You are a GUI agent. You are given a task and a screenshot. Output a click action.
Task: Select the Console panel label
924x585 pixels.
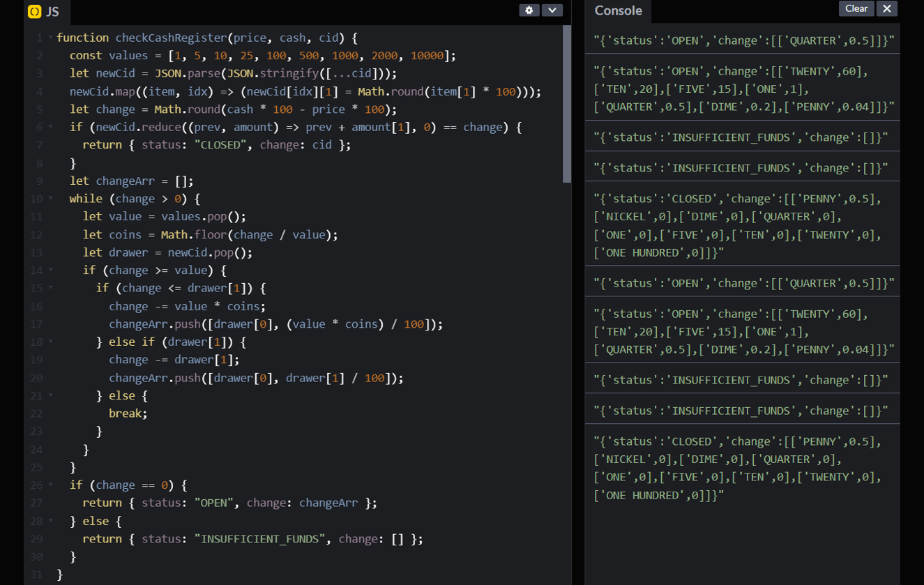[618, 10]
